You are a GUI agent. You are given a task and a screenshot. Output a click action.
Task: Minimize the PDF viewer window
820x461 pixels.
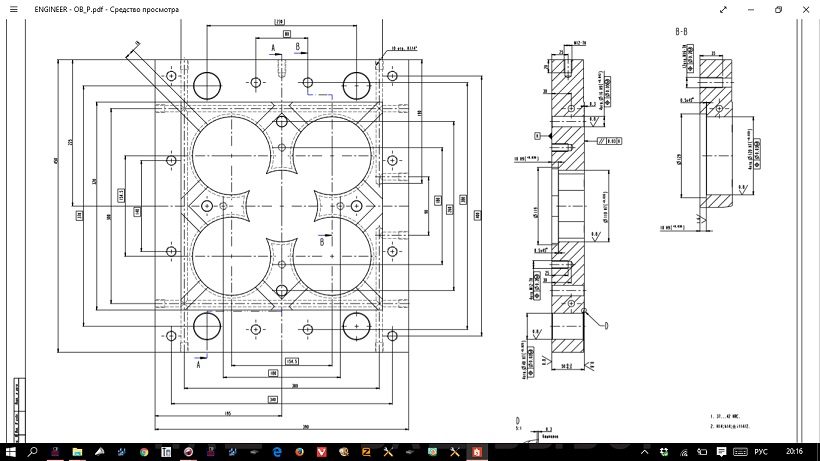751,8
